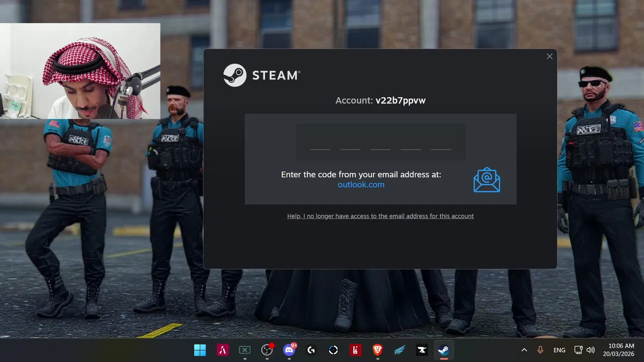The height and width of the screenshot is (362, 644).
Task: Open Discord from the taskbar
Action: [289, 350]
